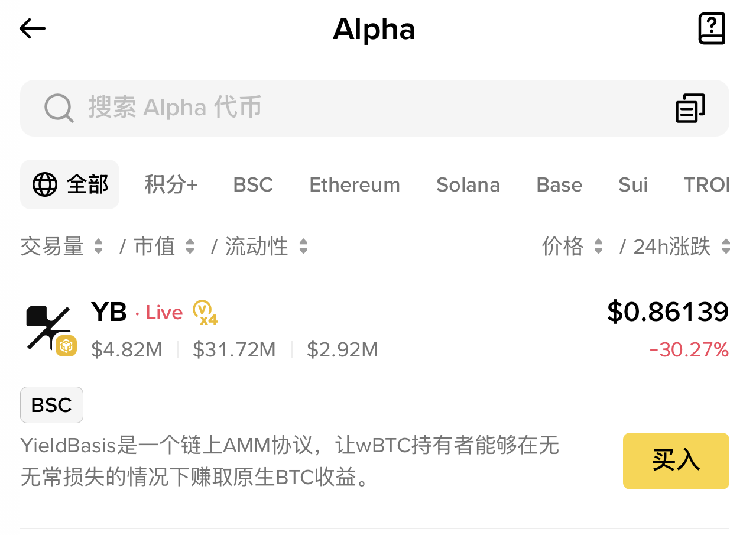This screenshot has width=756, height=535.
Task: Switch to the 积分+ tab
Action: click(171, 184)
